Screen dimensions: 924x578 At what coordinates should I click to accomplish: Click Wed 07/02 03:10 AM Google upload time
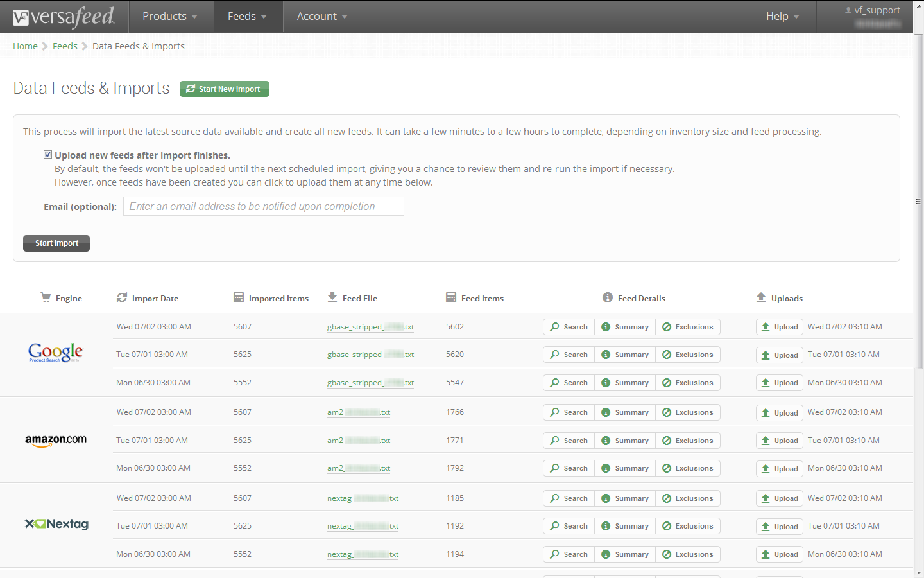[x=845, y=327]
